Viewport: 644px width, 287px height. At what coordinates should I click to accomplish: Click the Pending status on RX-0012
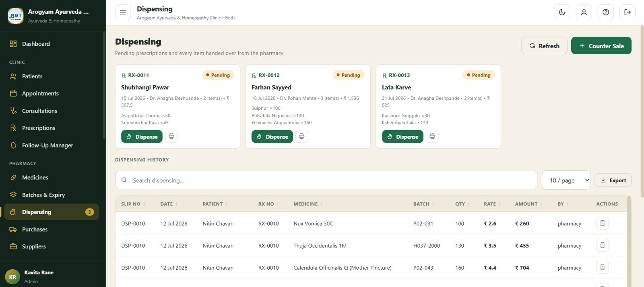(x=348, y=75)
